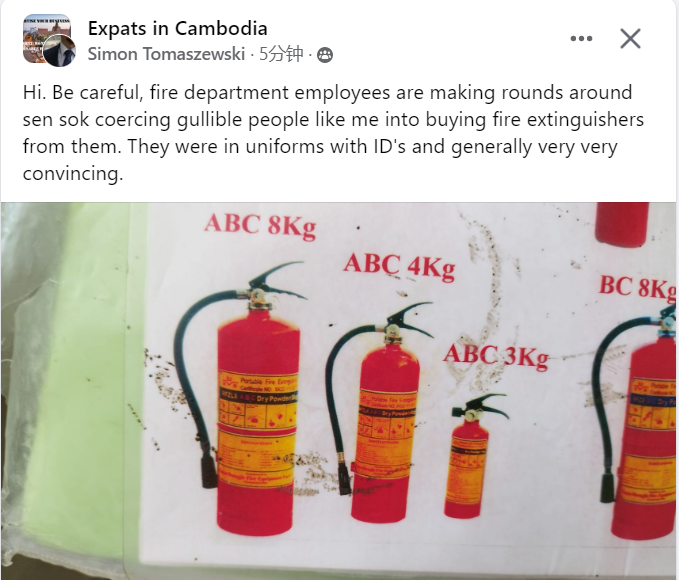Close the post with the X icon
The image size is (679, 580).
(x=630, y=39)
